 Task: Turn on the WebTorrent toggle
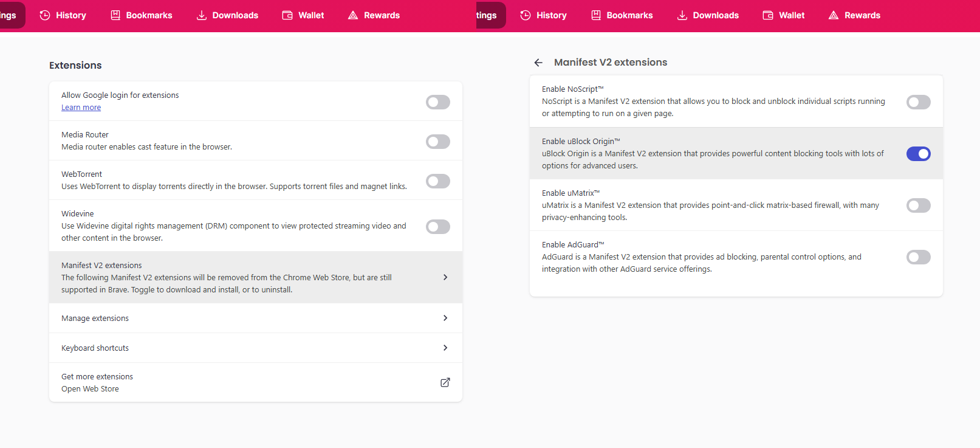pyautogui.click(x=438, y=181)
